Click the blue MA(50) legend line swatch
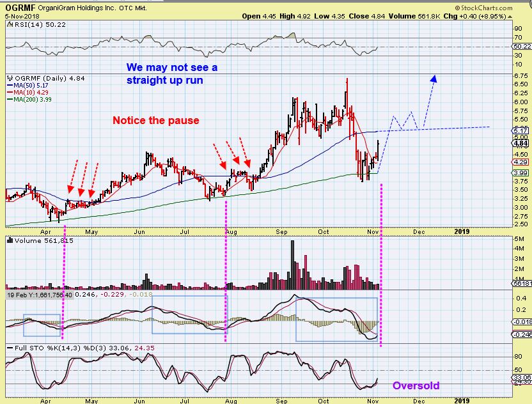 10,86
